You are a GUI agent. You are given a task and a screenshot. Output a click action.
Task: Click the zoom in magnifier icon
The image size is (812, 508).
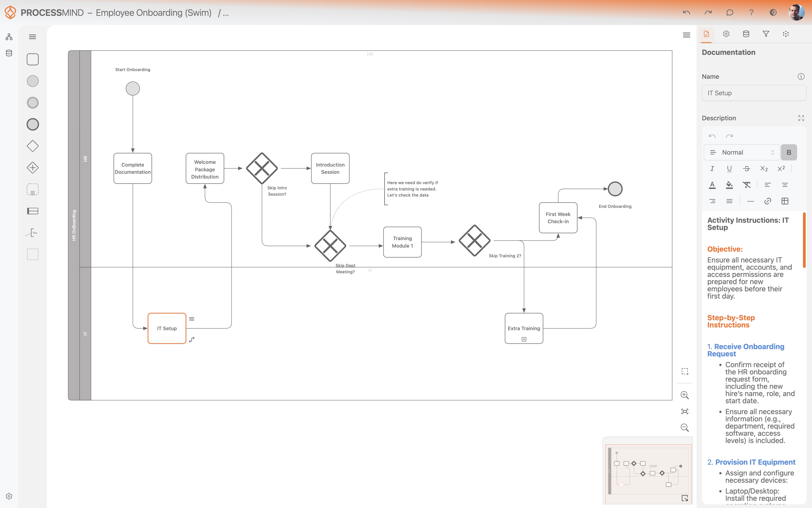[684, 395]
